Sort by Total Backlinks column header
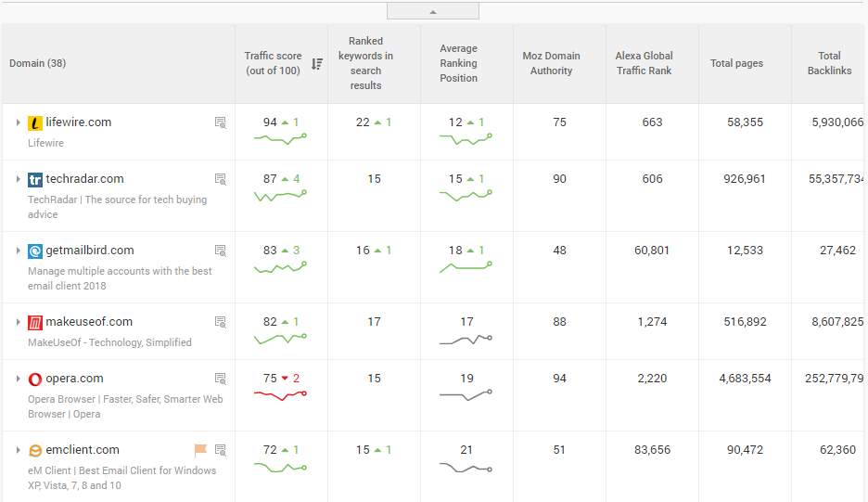The image size is (868, 502). click(x=829, y=63)
